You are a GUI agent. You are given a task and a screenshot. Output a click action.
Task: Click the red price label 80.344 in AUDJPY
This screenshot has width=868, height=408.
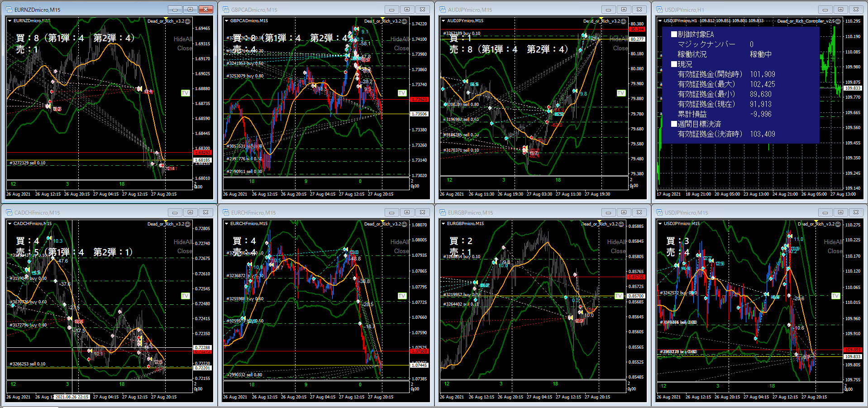637,29
